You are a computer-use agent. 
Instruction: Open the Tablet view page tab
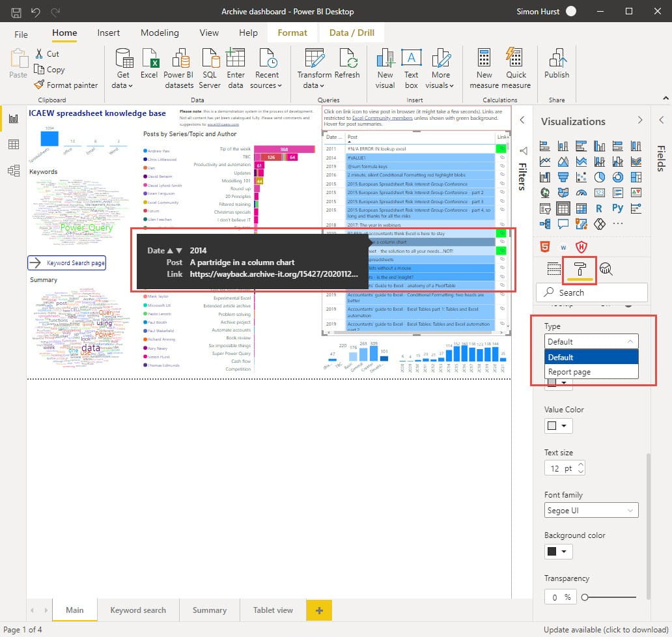tap(272, 610)
